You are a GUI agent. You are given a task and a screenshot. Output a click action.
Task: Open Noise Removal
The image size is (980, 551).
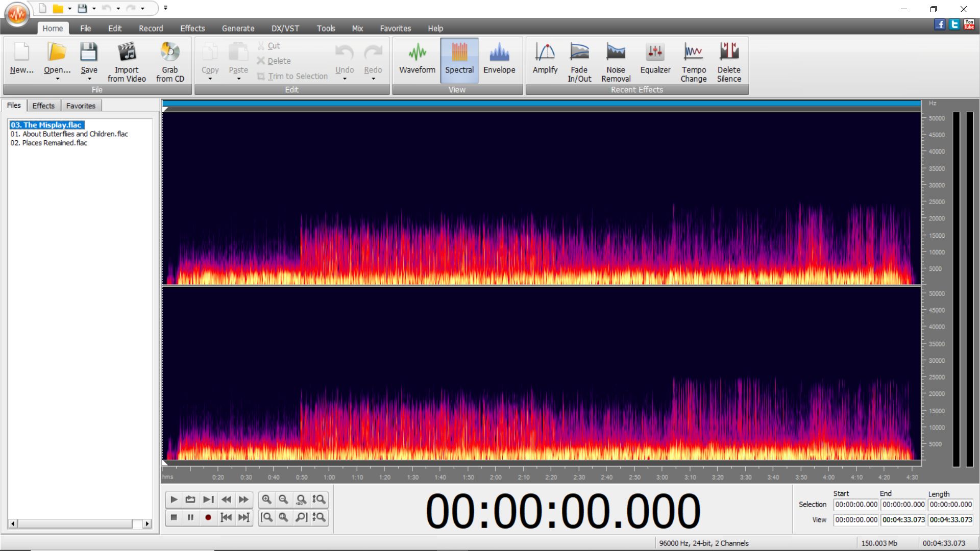(616, 62)
